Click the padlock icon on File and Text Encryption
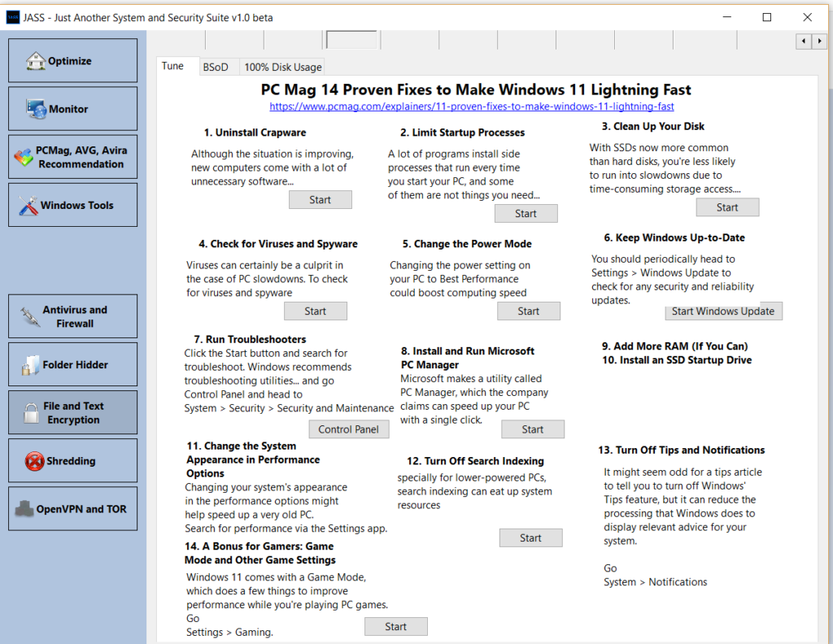The width and height of the screenshot is (833, 644). tap(31, 412)
